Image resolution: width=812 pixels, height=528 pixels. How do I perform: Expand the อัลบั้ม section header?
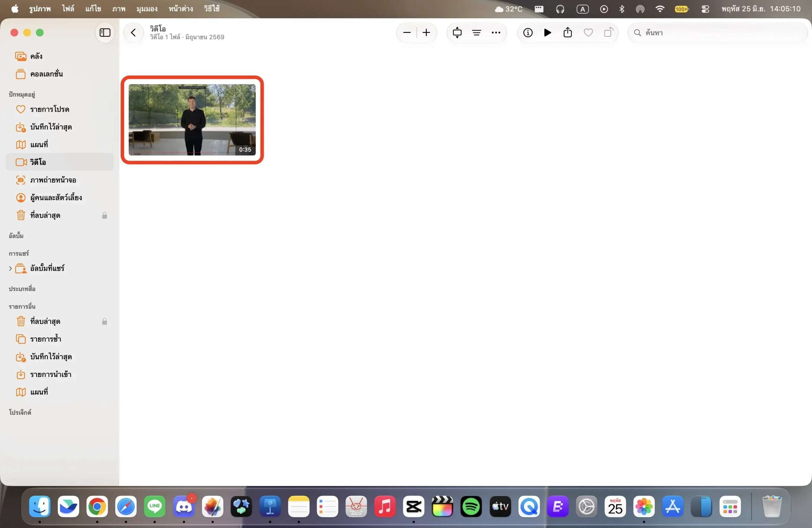(x=16, y=236)
